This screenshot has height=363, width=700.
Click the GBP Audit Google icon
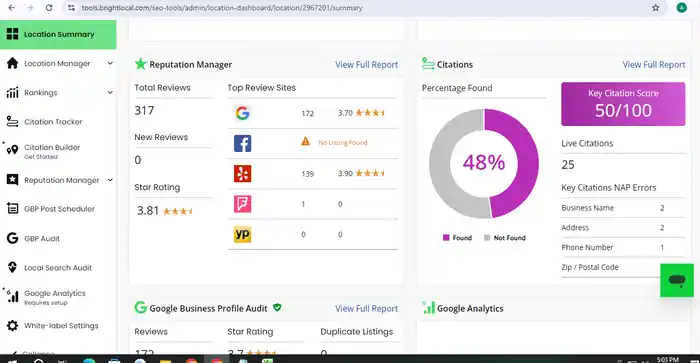[12, 238]
